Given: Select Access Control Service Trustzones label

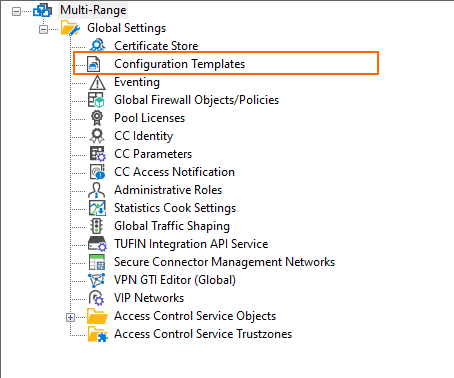Looking at the screenshot, I should [x=203, y=334].
